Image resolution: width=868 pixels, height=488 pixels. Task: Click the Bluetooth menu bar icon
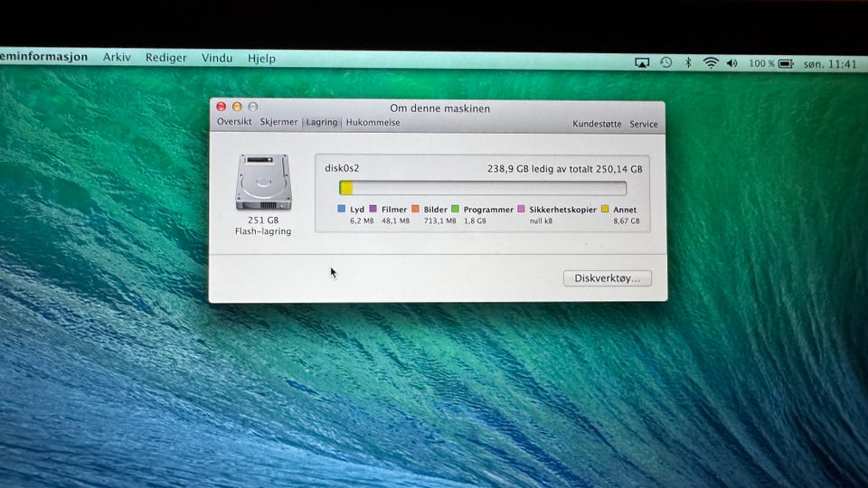pyautogui.click(x=688, y=62)
